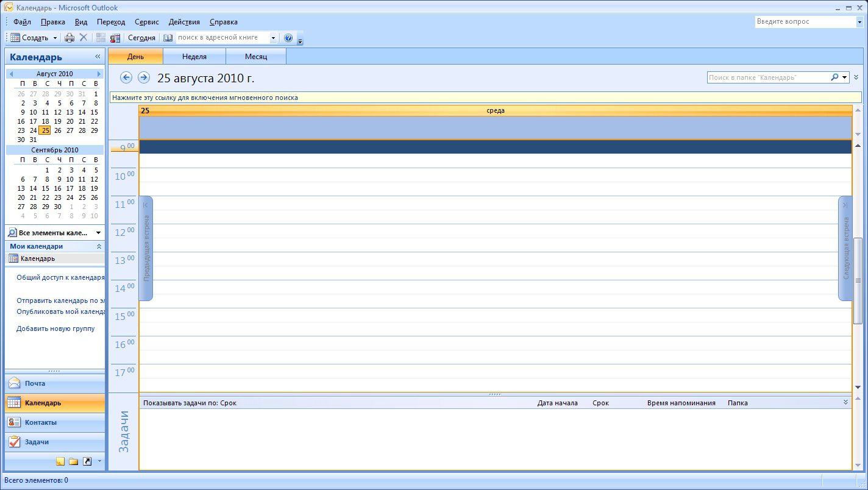Click the Календарь button in navigation pane

[55, 403]
